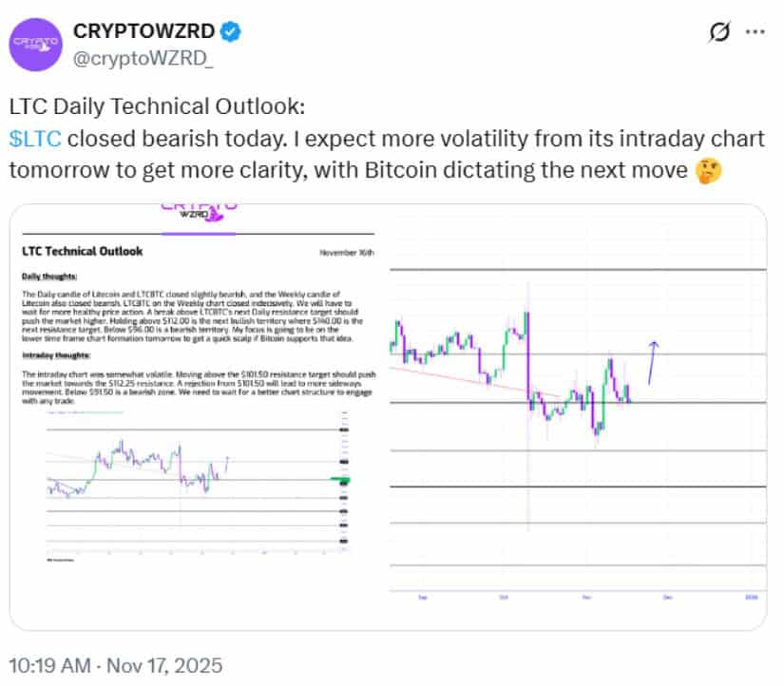Click the "LTC Technical Outlook" heading

[x=82, y=252]
